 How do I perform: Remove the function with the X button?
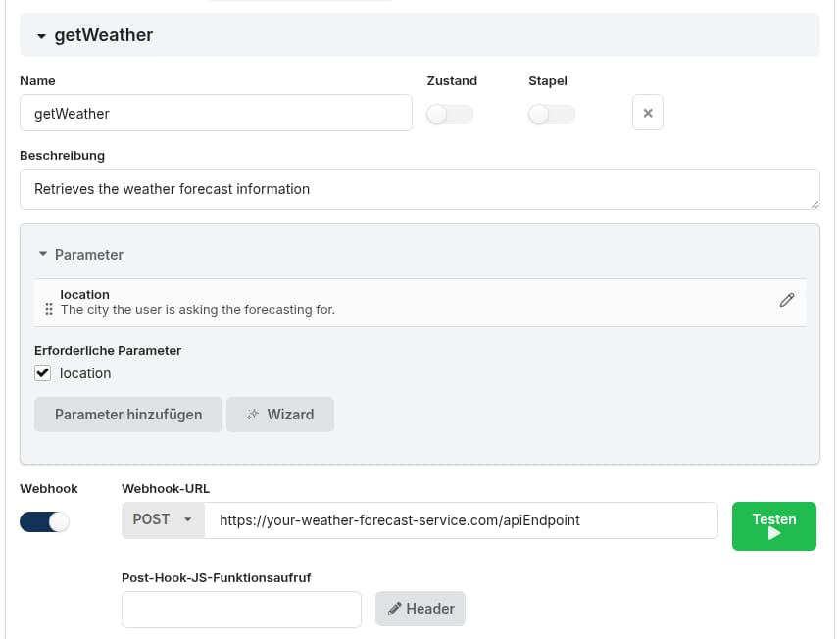coord(647,113)
